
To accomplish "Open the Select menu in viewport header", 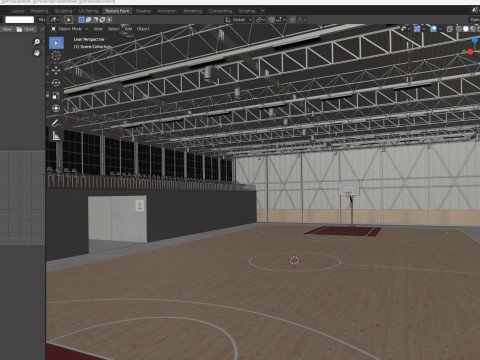I will [x=113, y=29].
